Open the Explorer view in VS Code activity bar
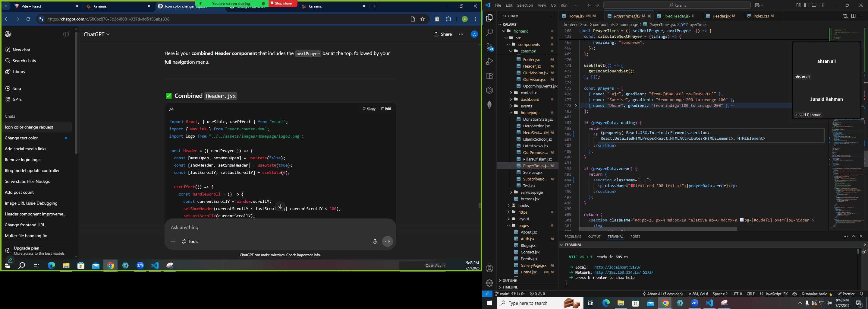This screenshot has height=309, width=868. coord(489,18)
